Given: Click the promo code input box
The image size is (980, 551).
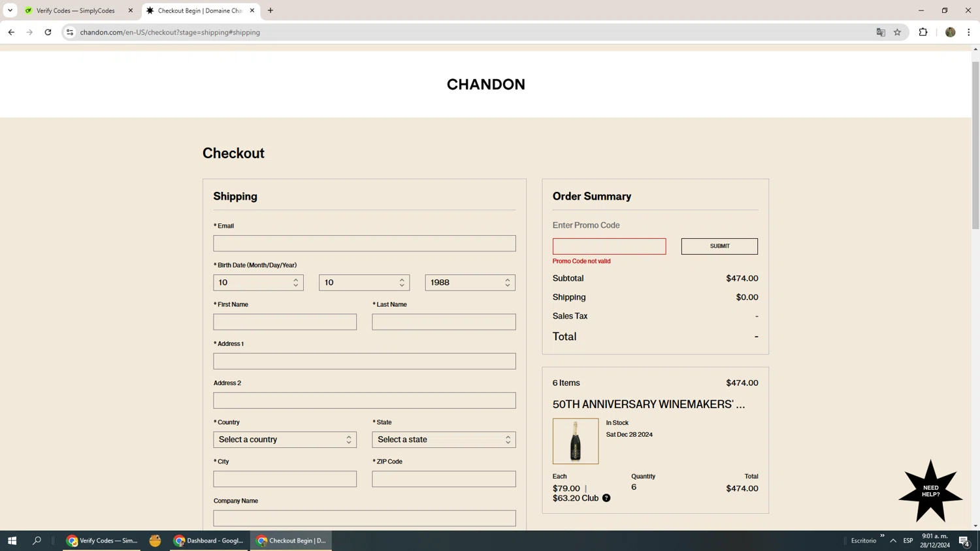Looking at the screenshot, I should point(610,246).
